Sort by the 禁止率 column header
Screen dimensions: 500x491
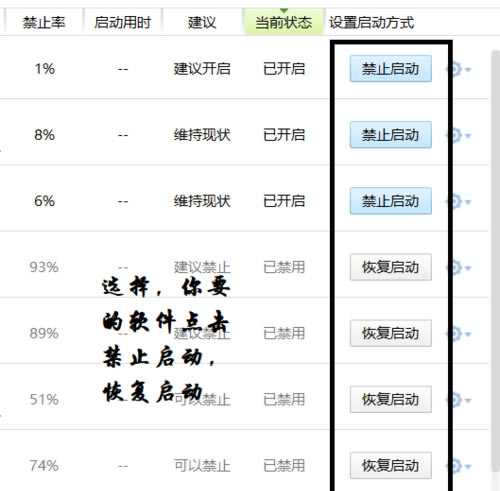[44, 22]
